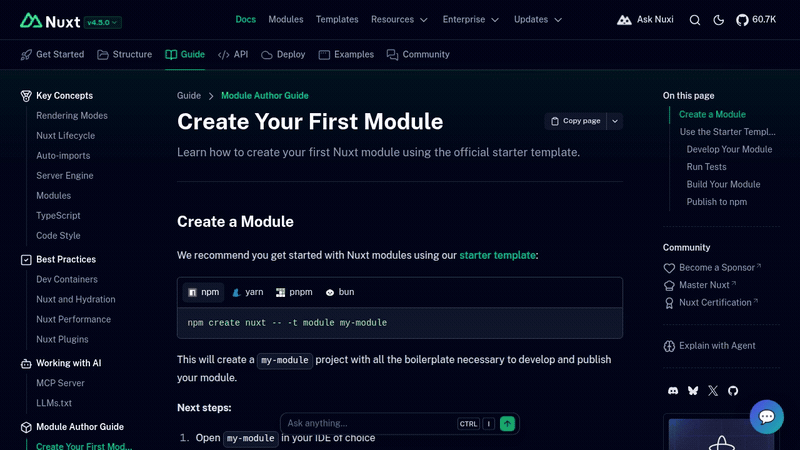The image size is (800, 450).
Task: Select the Guide tab
Action: (185, 55)
